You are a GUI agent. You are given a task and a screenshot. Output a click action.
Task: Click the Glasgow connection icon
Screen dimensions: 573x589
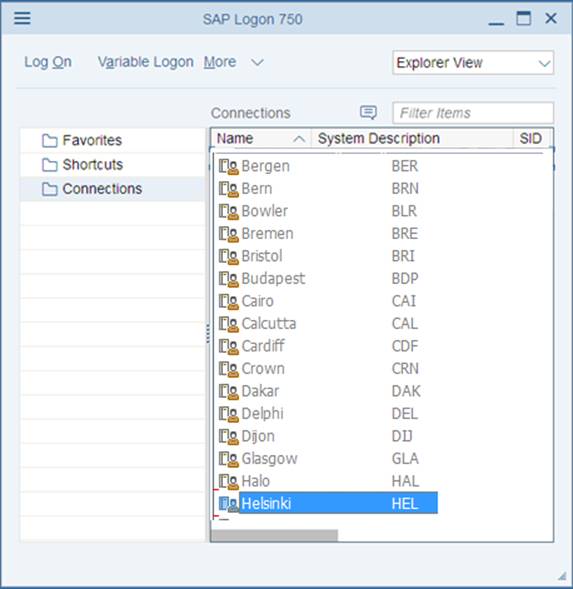pos(228,459)
